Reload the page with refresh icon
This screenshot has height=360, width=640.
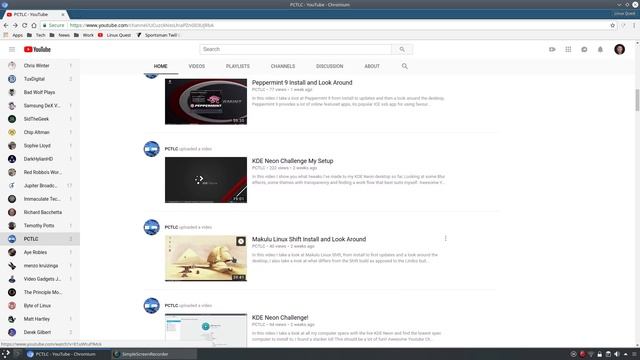pos(24,25)
